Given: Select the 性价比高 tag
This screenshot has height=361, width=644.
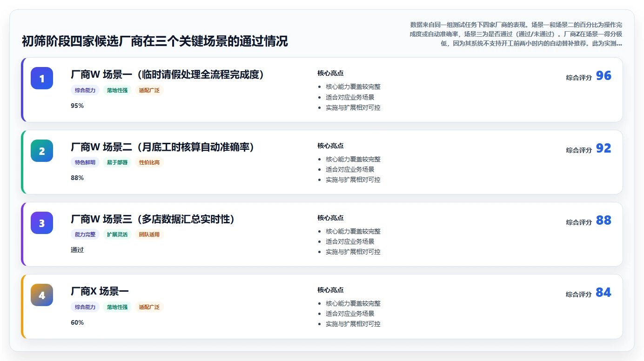Looking at the screenshot, I should coord(149,162).
